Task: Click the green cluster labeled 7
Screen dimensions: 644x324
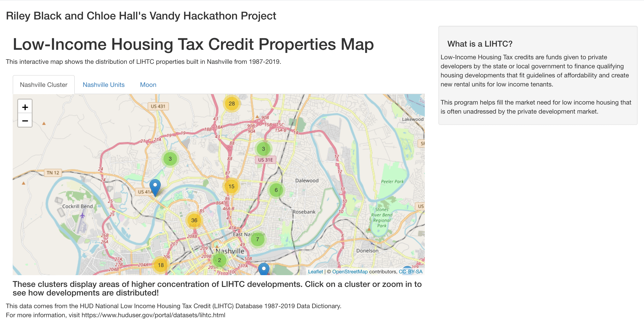Action: coord(257,239)
